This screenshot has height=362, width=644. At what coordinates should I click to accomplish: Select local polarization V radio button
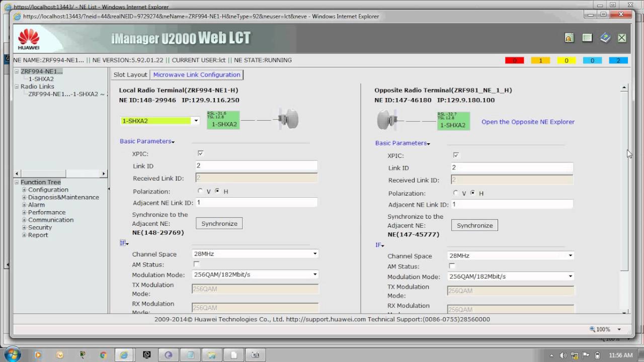click(x=200, y=191)
